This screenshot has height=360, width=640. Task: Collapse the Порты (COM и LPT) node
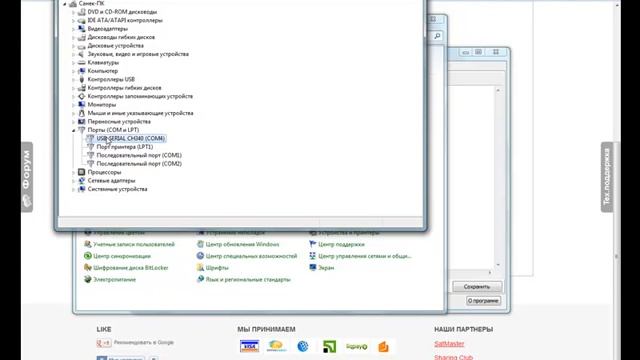[74, 130]
